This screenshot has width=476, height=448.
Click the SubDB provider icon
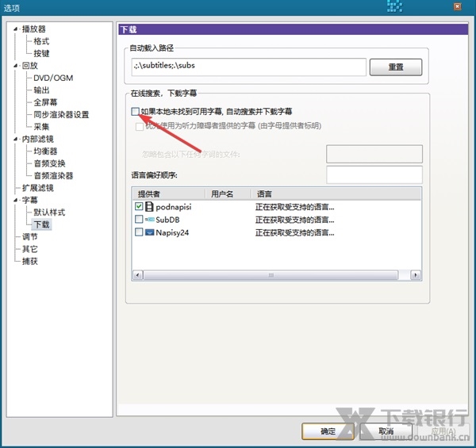click(x=149, y=220)
